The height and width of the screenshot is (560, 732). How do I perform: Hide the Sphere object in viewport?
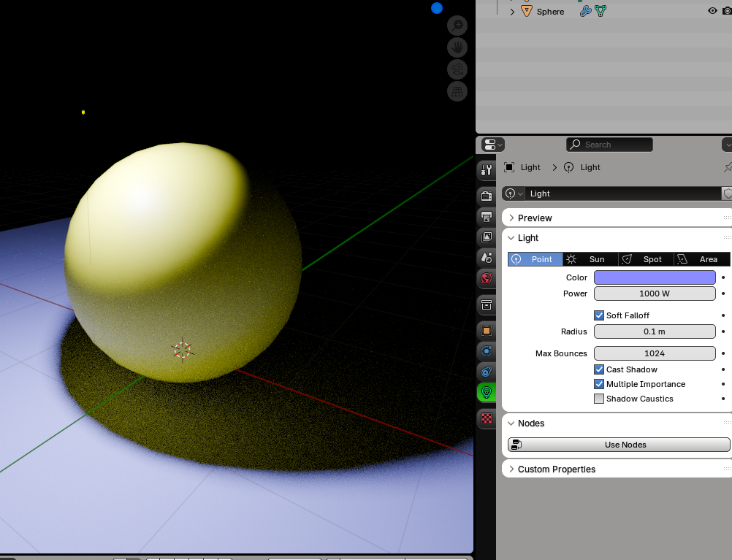click(x=712, y=11)
